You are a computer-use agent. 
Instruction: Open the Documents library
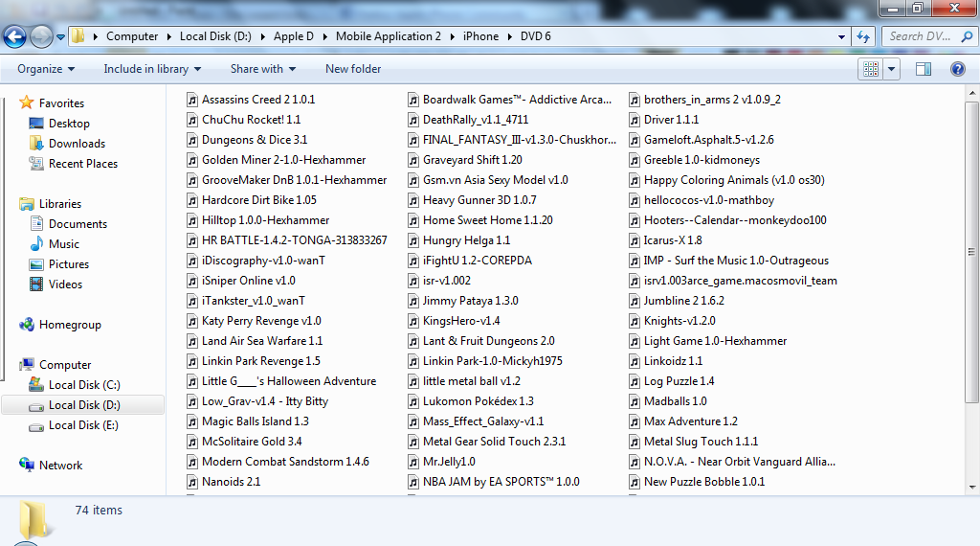coord(78,224)
